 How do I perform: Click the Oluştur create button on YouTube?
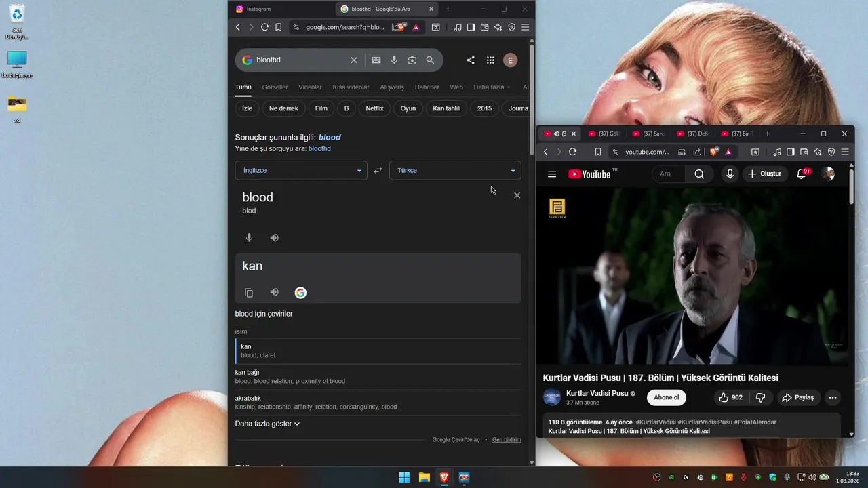[764, 174]
